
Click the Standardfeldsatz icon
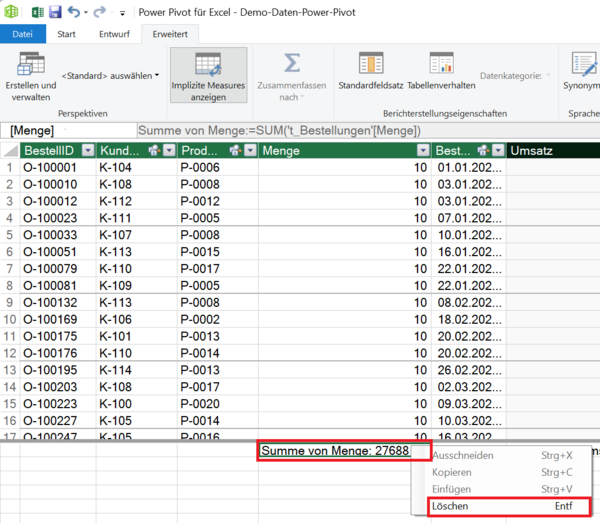(370, 66)
